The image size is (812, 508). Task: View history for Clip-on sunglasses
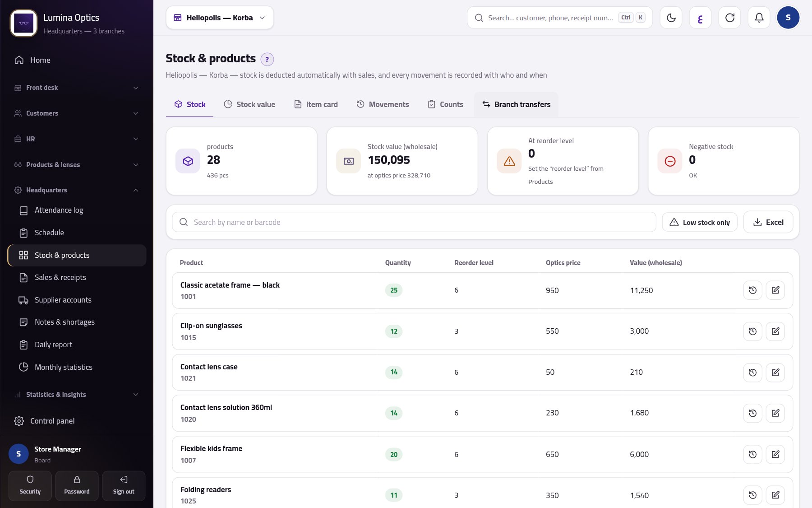tap(752, 331)
